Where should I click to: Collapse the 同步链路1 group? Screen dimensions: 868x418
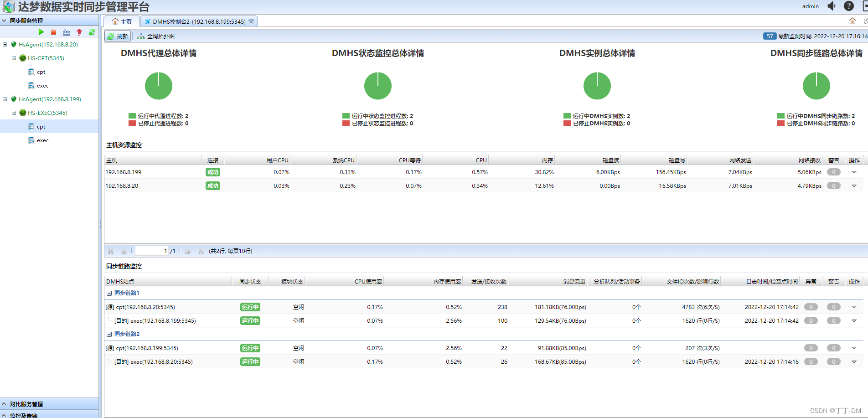(x=109, y=293)
